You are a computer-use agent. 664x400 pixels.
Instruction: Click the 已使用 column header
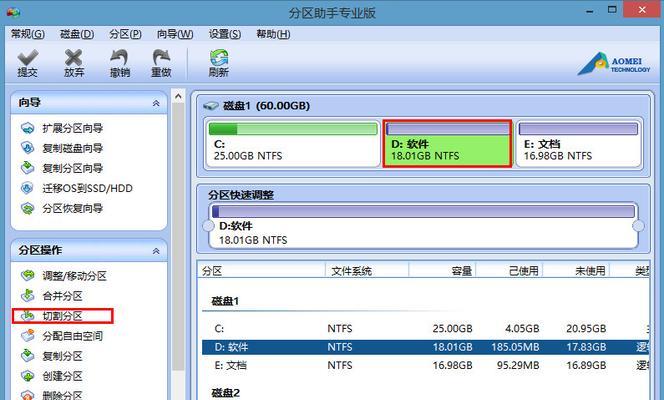coord(510,271)
